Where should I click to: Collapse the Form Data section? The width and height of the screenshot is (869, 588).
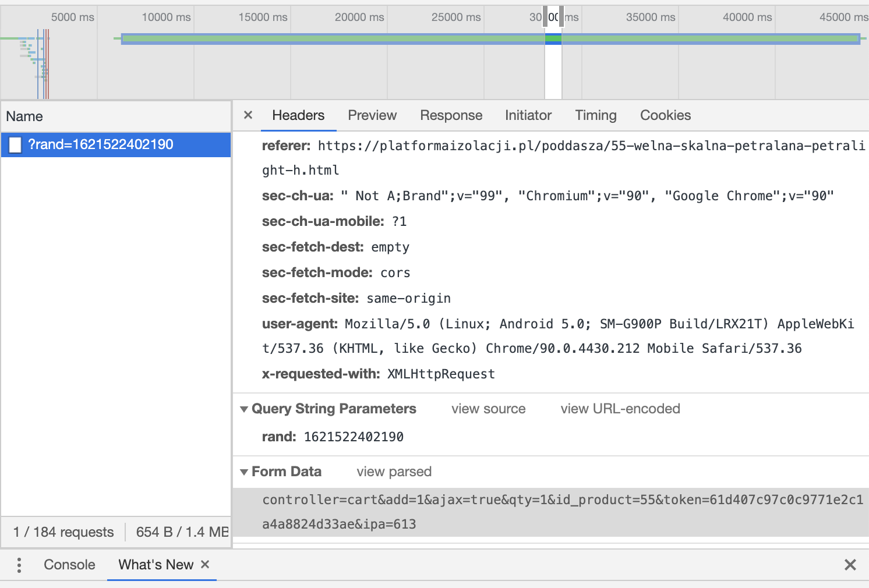(244, 472)
